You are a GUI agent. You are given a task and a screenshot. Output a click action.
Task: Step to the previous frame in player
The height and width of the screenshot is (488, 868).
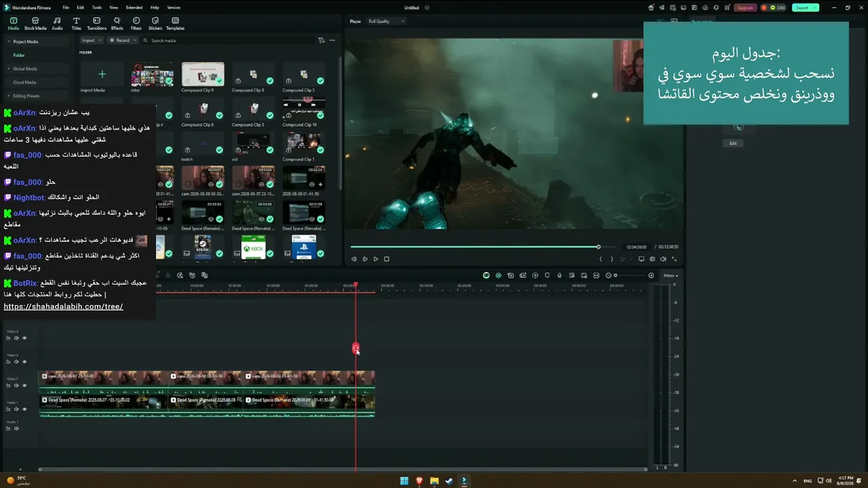[x=354, y=259]
